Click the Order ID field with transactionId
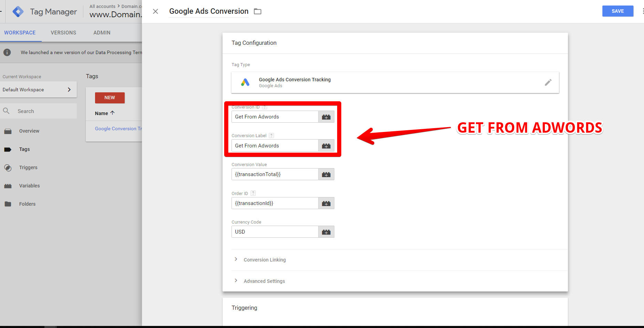This screenshot has height=328, width=644. (275, 203)
